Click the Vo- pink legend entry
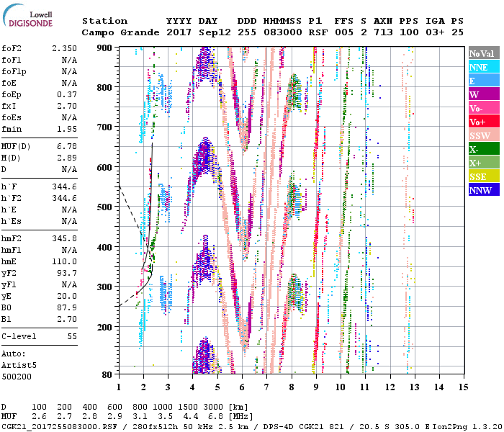 pos(484,108)
